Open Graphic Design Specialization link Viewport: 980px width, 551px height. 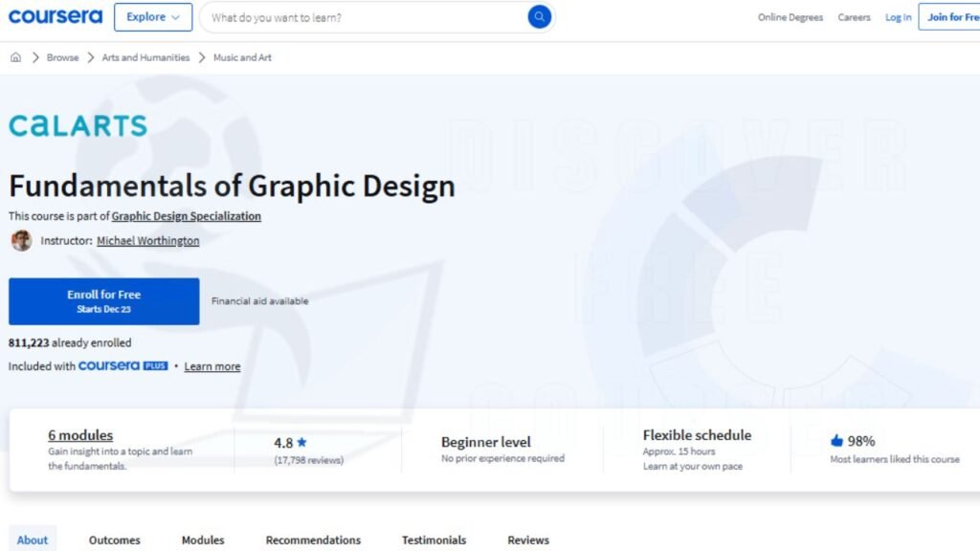click(187, 216)
